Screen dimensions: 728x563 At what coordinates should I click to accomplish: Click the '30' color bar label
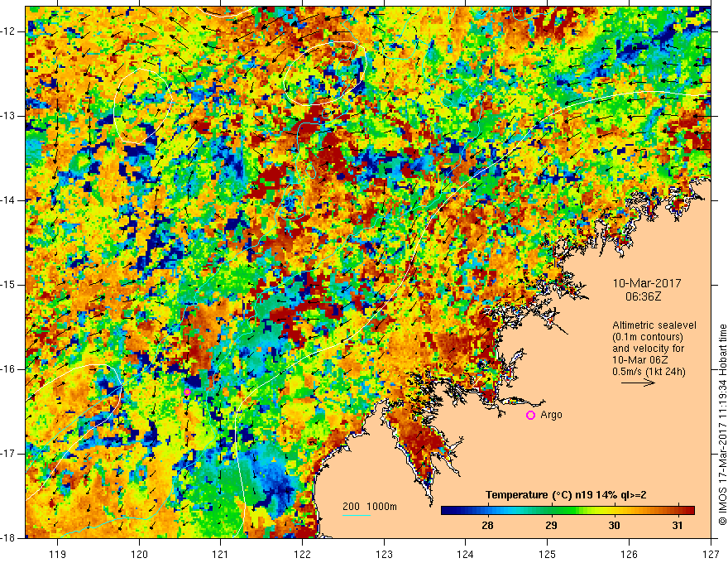pyautogui.click(x=614, y=526)
